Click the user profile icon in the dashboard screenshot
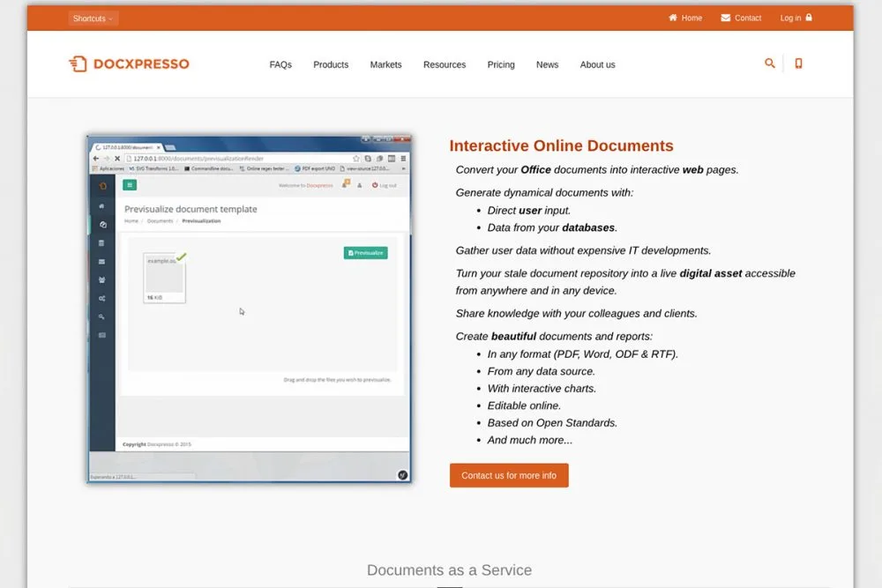 click(359, 185)
